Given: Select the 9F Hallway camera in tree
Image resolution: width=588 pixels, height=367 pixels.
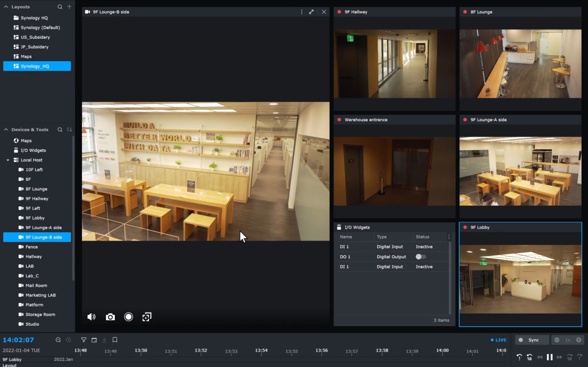Looking at the screenshot, I should click(x=37, y=198).
